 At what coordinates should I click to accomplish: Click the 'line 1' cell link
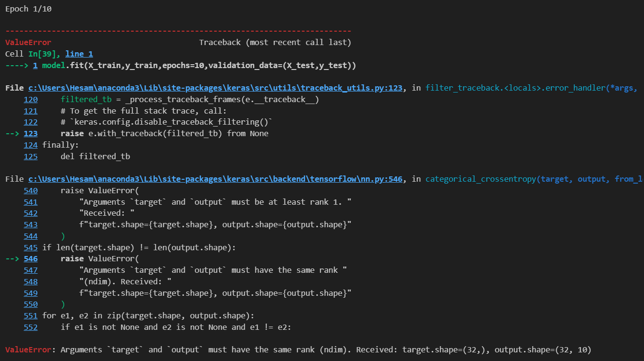(x=79, y=54)
